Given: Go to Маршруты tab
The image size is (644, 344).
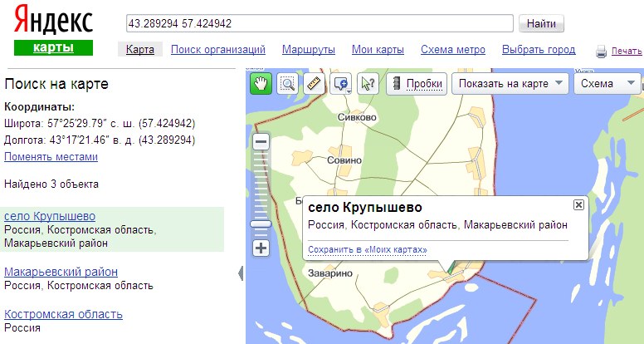Looking at the screenshot, I should tap(309, 50).
